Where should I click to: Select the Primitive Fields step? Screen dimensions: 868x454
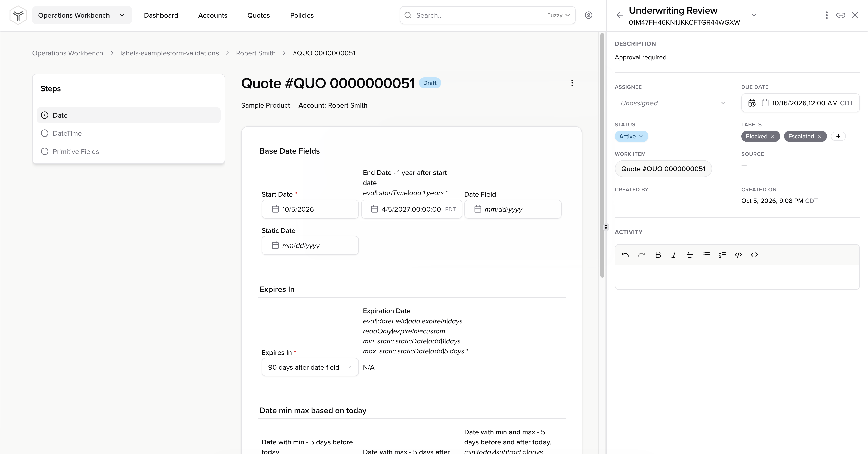coord(128,151)
